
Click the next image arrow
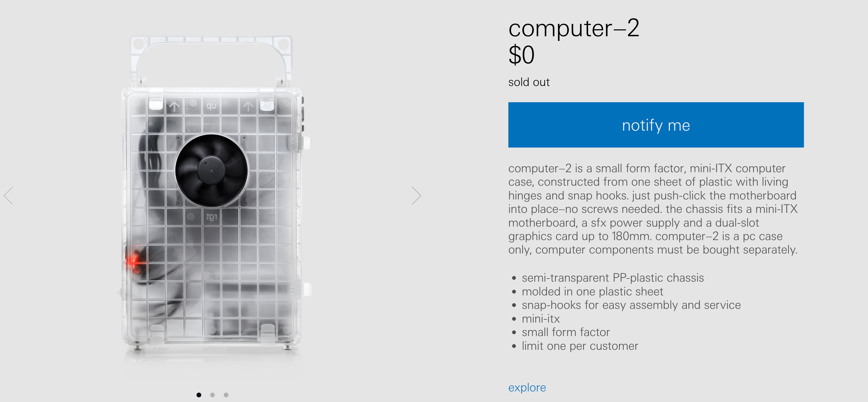pyautogui.click(x=416, y=196)
